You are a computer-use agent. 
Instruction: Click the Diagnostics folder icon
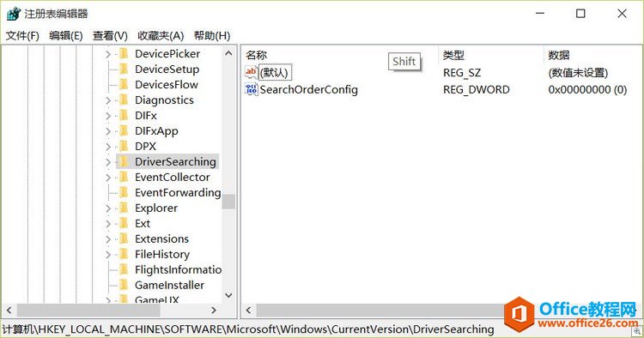tap(124, 100)
